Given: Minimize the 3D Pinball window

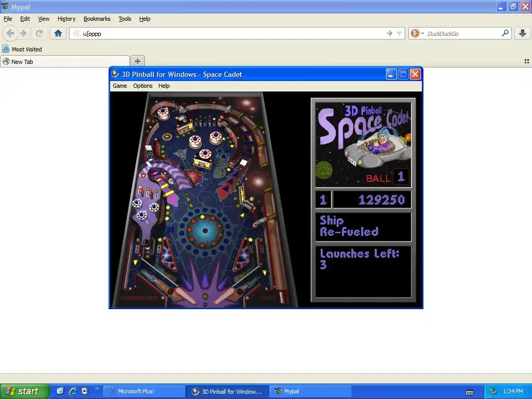Looking at the screenshot, I should [x=391, y=74].
